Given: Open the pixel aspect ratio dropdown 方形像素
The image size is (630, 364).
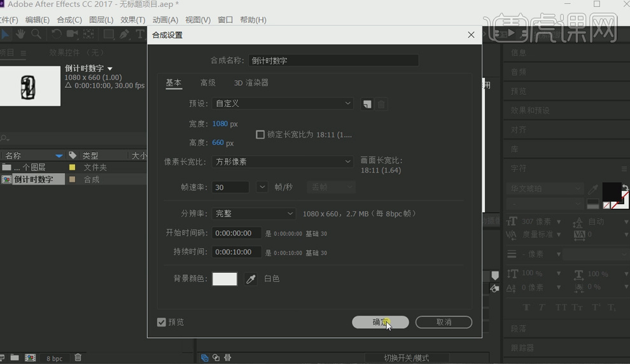Looking at the screenshot, I should [283, 162].
